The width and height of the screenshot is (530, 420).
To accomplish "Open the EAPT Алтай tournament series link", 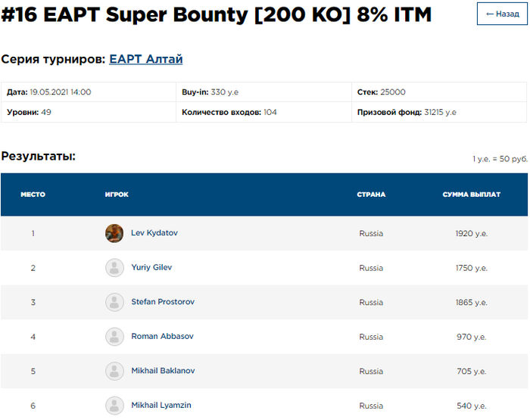I will [145, 59].
